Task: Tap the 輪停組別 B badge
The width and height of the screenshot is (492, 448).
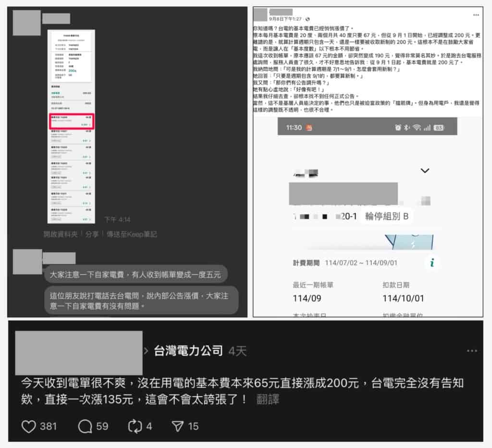Action: (387, 216)
